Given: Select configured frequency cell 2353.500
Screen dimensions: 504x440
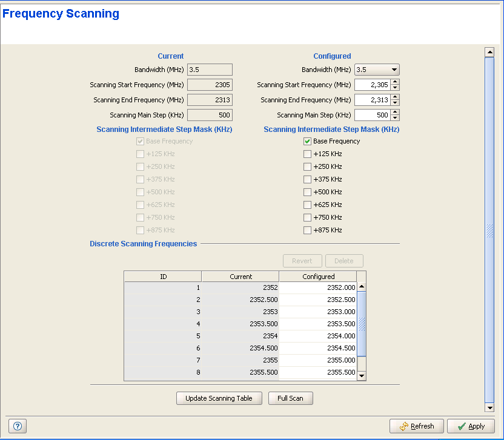Looking at the screenshot, I should (x=318, y=324).
